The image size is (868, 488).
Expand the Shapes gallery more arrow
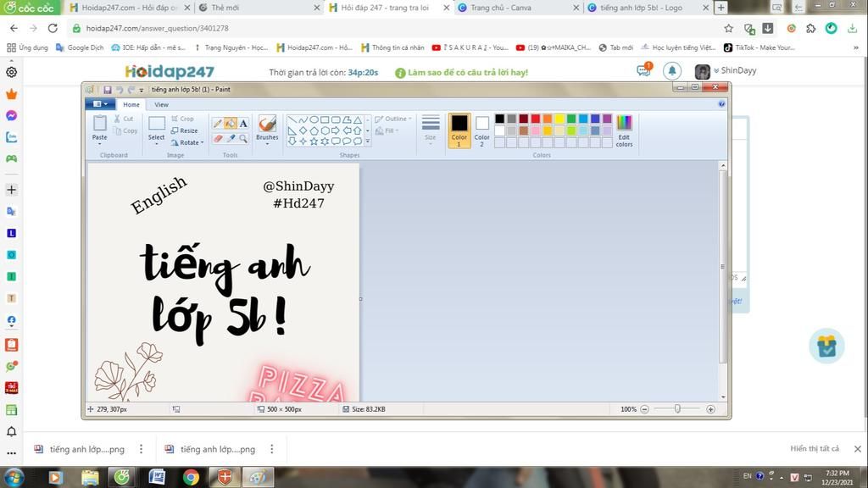pos(368,141)
